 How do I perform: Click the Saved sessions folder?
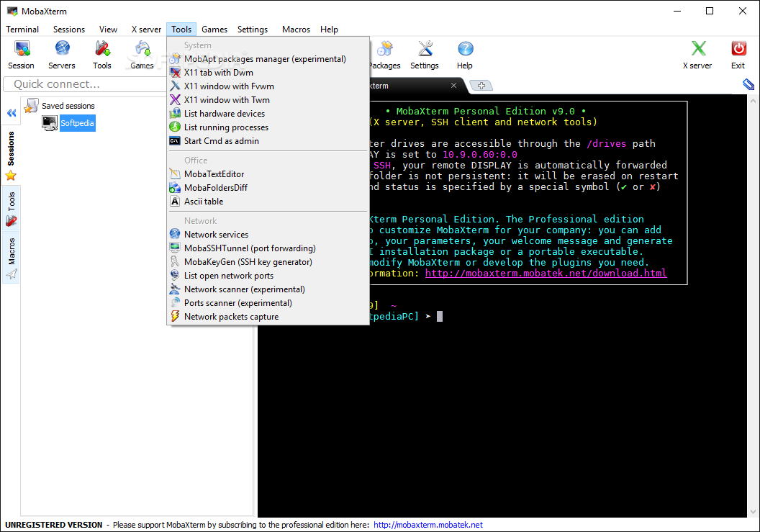[59, 106]
